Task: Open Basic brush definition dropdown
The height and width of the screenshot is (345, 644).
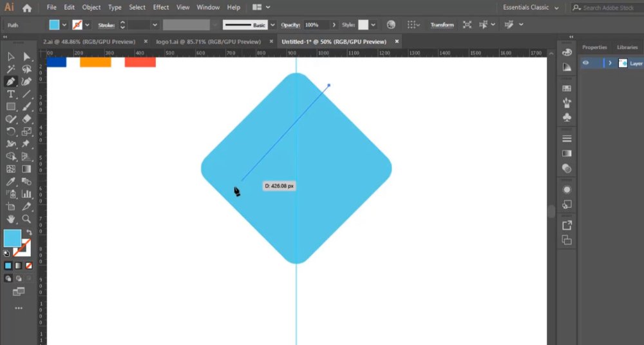Action: 272,25
